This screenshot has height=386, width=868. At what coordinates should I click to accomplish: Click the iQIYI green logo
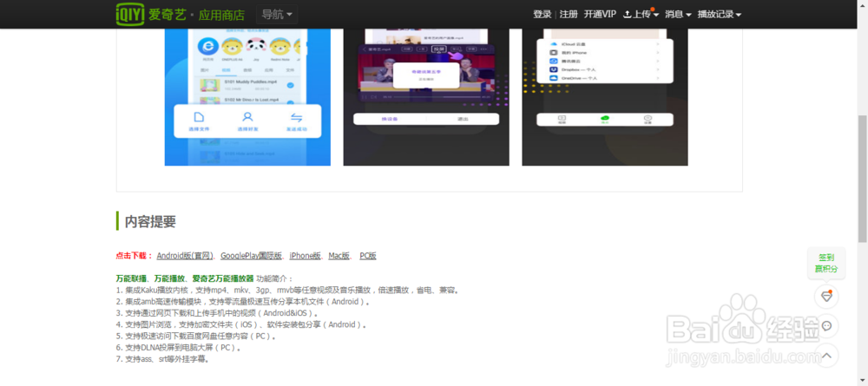[x=129, y=15]
